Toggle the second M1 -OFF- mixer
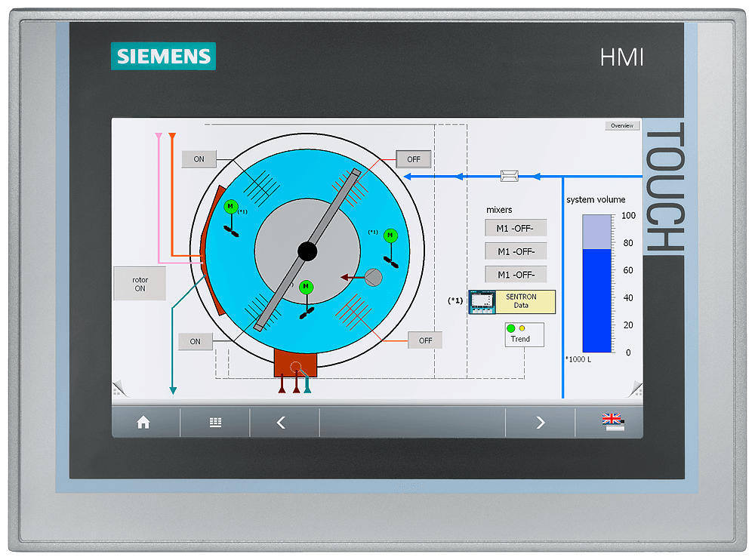The height and width of the screenshot is (560, 755). tap(516, 250)
